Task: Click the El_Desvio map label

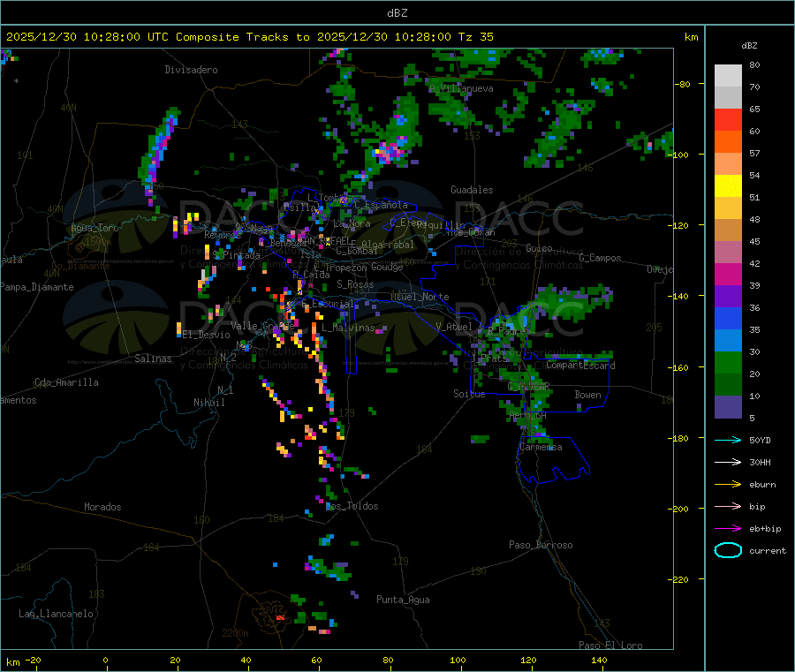Action: coord(207,335)
